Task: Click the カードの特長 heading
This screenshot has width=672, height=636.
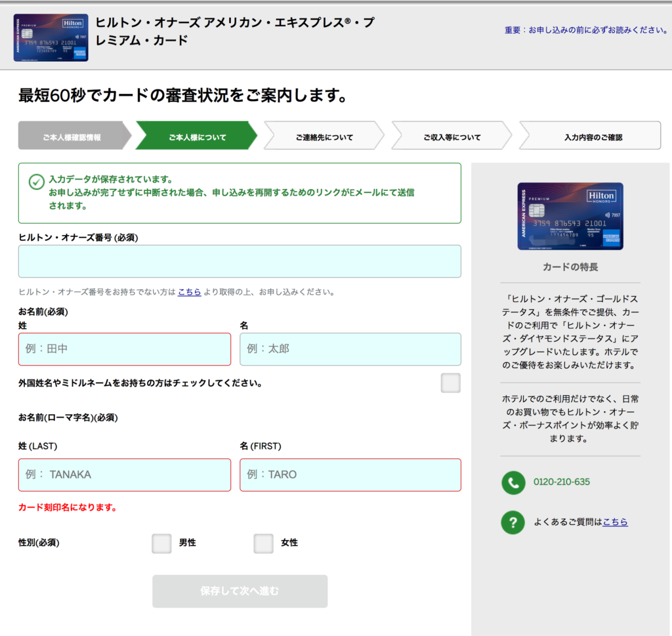Action: (570, 267)
